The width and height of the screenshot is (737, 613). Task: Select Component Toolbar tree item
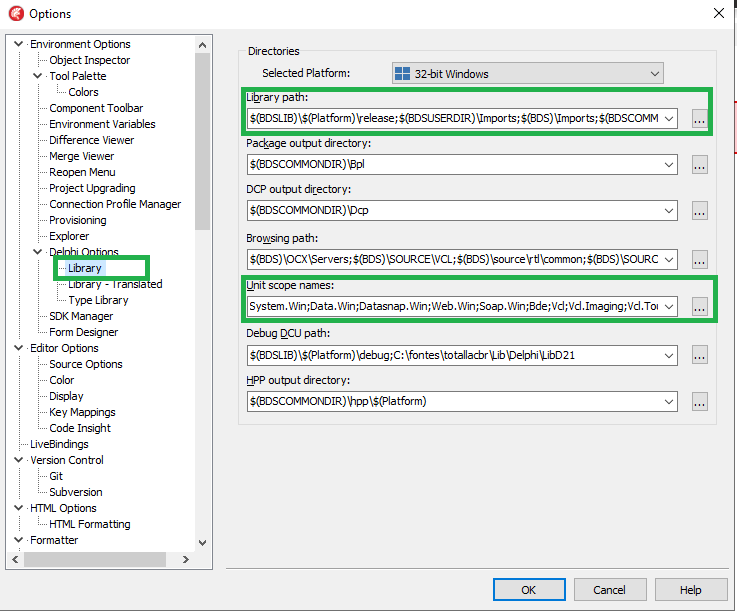(x=96, y=108)
